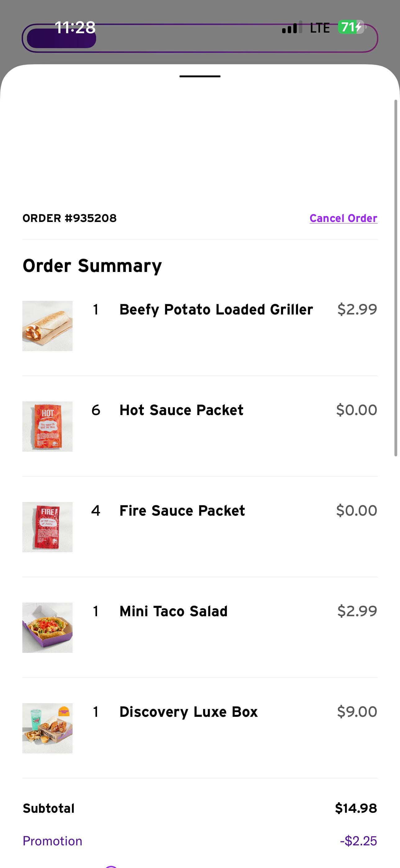Select the Beefy Potato Loaded Griller name
This screenshot has height=868, width=400.
pos(216,309)
